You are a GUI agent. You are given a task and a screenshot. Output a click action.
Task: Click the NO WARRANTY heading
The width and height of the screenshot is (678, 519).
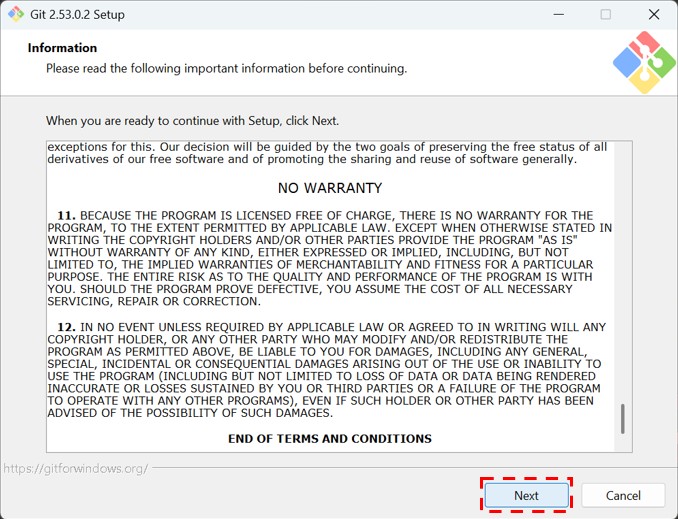330,188
